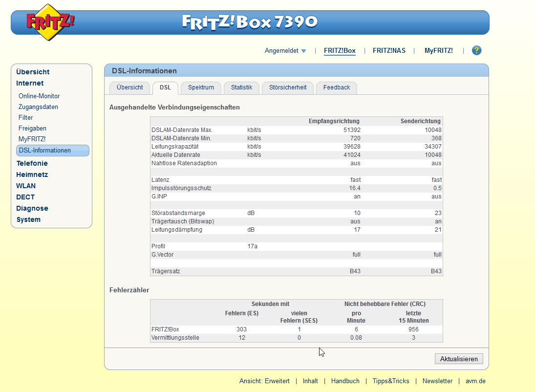Click the Vermittlungsstelle row label
This screenshot has height=392, width=535.
175,338
